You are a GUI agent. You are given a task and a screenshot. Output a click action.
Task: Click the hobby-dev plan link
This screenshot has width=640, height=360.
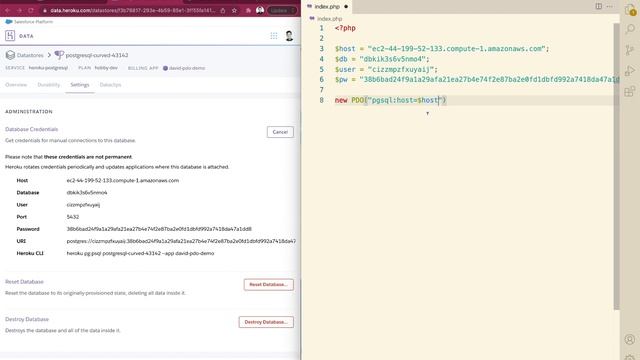pyautogui.click(x=106, y=68)
